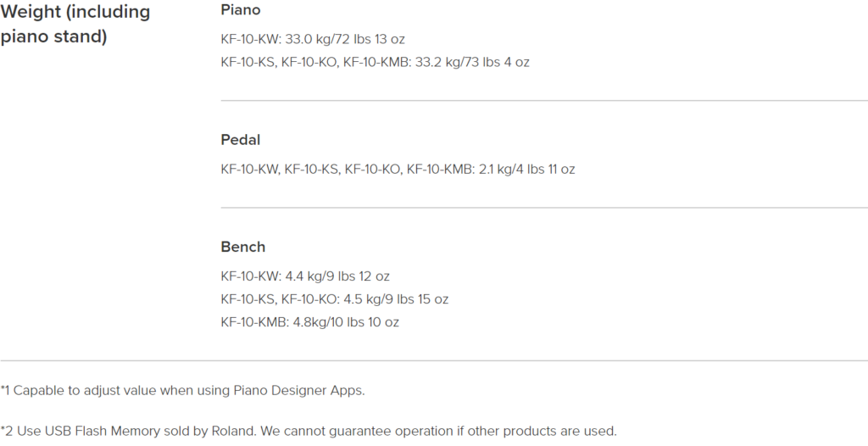Viewport: 868px width, 446px height.
Task: Click the Weight (including piano stand) heading
Action: coord(75,24)
